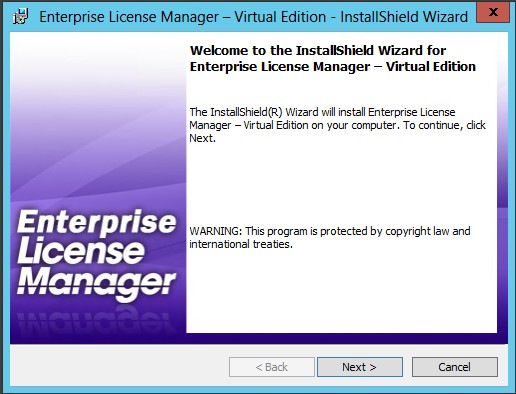Click the empty white area under warning
The width and height of the screenshot is (516, 394).
(341, 292)
